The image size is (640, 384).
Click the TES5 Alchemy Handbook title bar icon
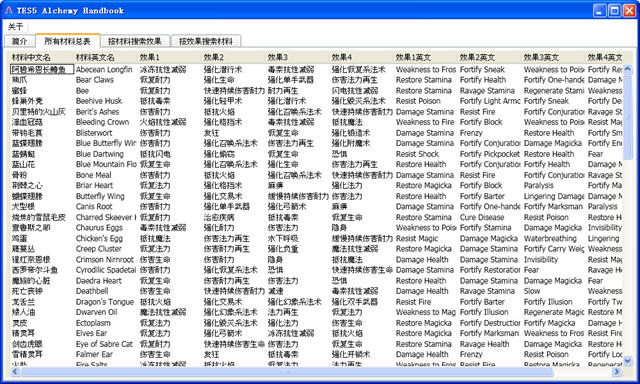pyautogui.click(x=9, y=10)
